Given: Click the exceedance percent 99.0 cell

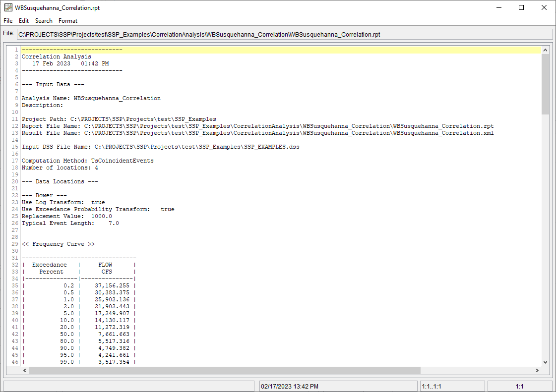Looking at the screenshot, I should coord(67,362).
